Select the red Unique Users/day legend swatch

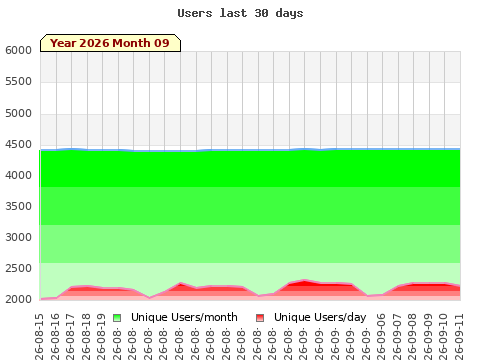[260, 318]
